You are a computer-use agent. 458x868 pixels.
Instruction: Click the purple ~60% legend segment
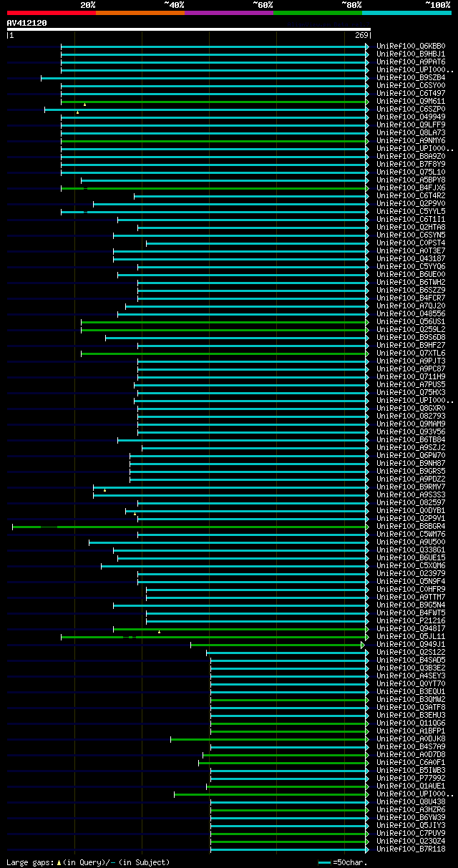point(229,13)
